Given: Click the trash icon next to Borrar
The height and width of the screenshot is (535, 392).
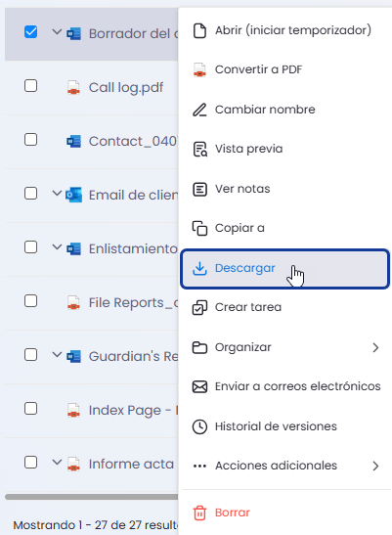Looking at the screenshot, I should [x=199, y=513].
